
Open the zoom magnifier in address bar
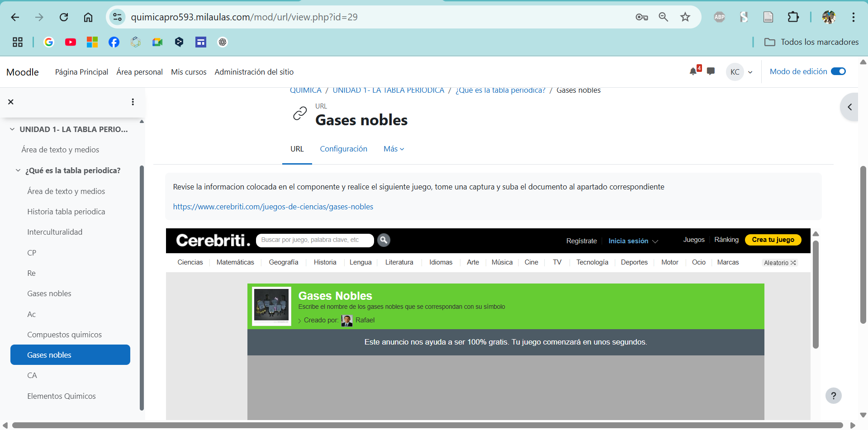point(663,17)
